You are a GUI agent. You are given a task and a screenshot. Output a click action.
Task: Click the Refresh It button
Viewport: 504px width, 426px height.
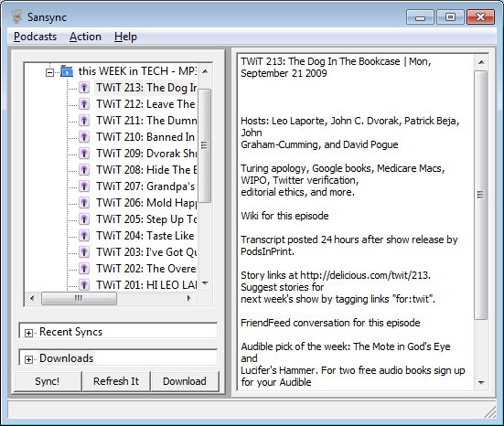pyautogui.click(x=116, y=381)
